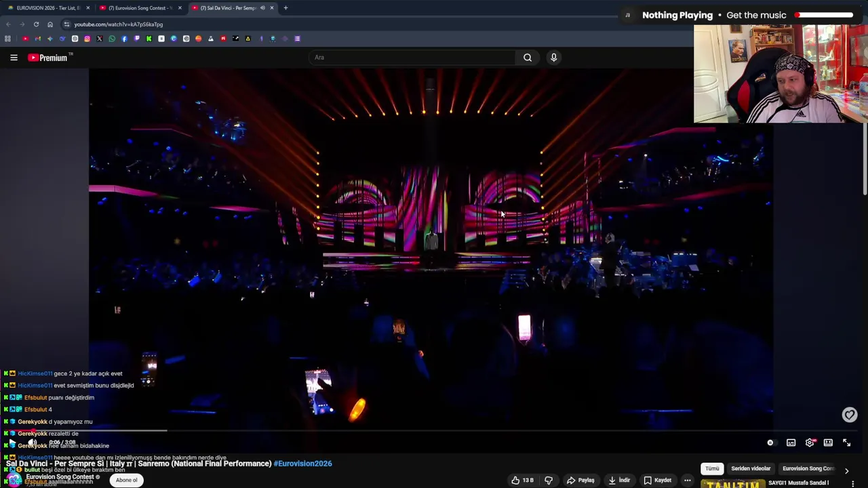This screenshot has width=868, height=488.
Task: Open the Twitch bookmark
Action: (136, 39)
